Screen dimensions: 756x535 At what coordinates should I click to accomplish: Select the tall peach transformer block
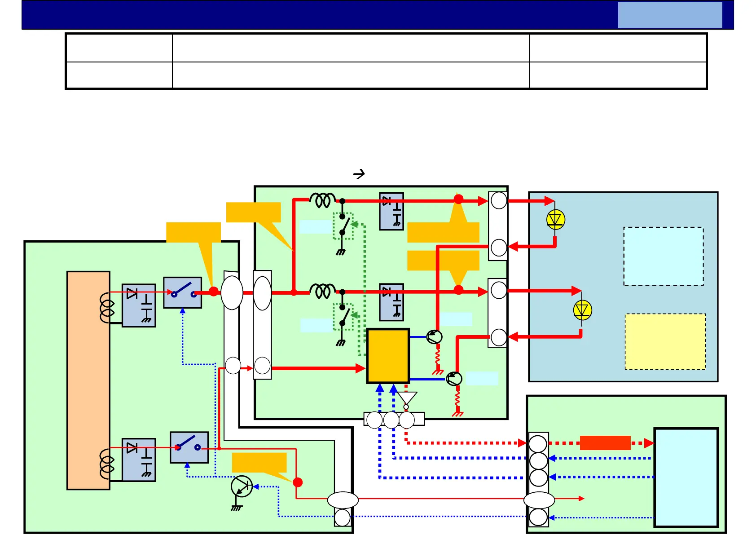(88, 380)
